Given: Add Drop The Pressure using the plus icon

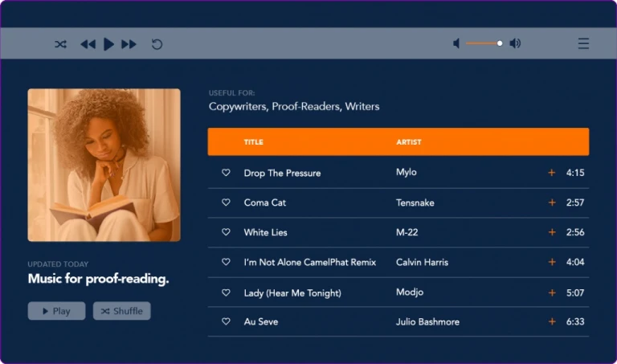Looking at the screenshot, I should 552,173.
